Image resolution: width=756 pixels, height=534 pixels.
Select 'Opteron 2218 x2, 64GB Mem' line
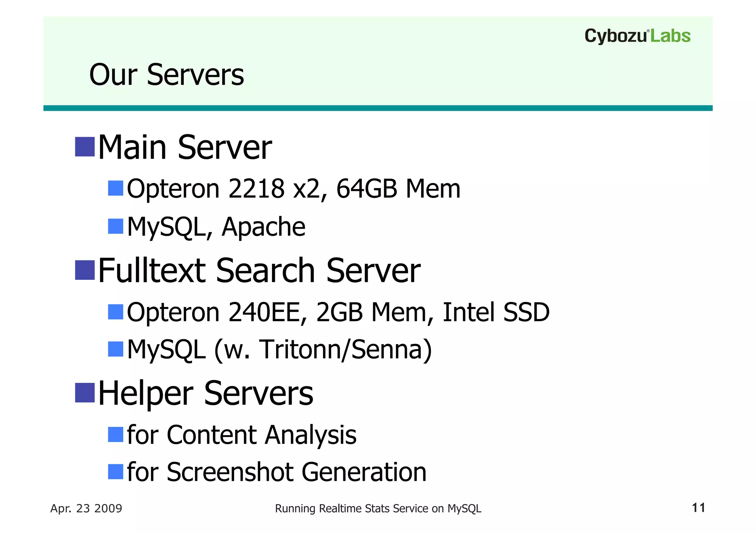tap(293, 189)
